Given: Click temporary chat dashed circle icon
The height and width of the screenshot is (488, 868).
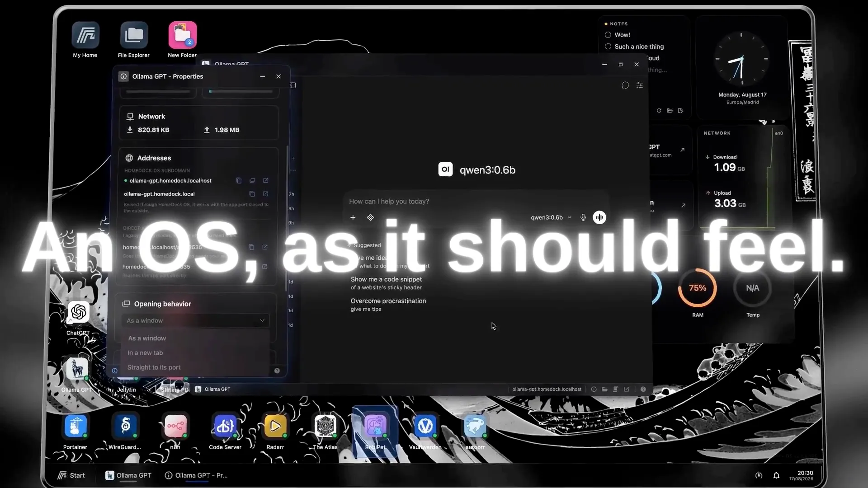Looking at the screenshot, I should tap(625, 85).
